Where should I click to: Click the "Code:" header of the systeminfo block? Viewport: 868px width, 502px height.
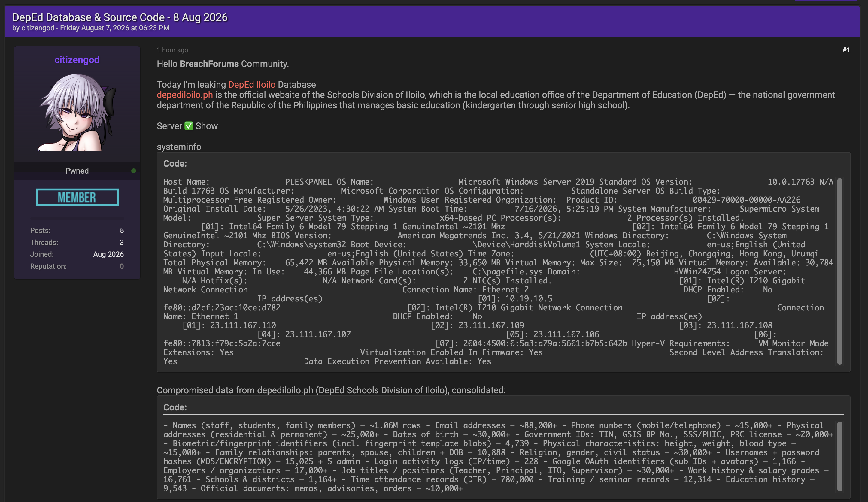click(x=175, y=164)
